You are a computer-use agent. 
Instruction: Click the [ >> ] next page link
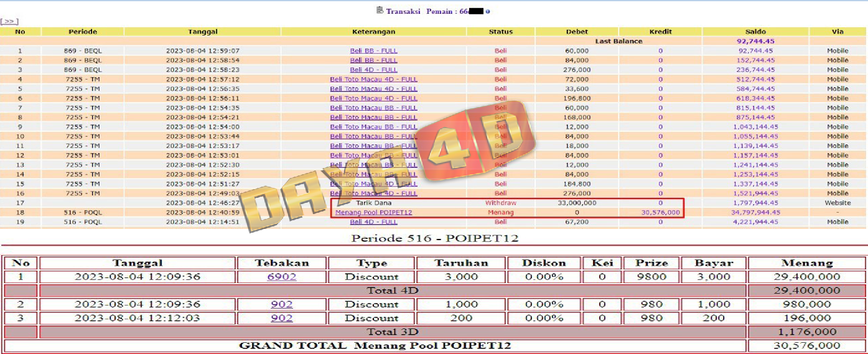(9, 22)
